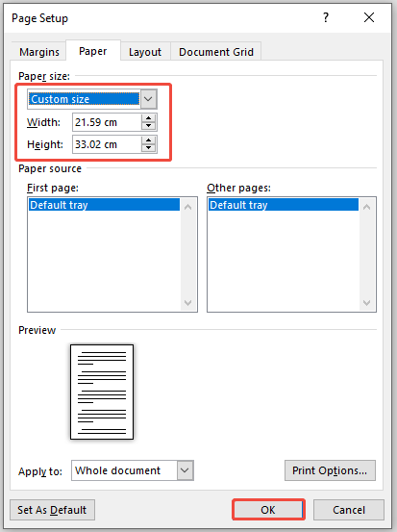Select Default tray in Other pages list
The width and height of the screenshot is (397, 532).
coord(284,205)
